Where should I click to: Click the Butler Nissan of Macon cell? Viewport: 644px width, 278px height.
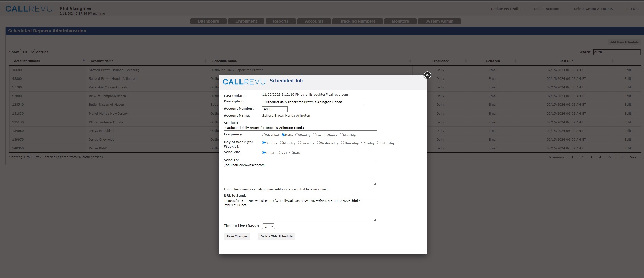click(147, 104)
